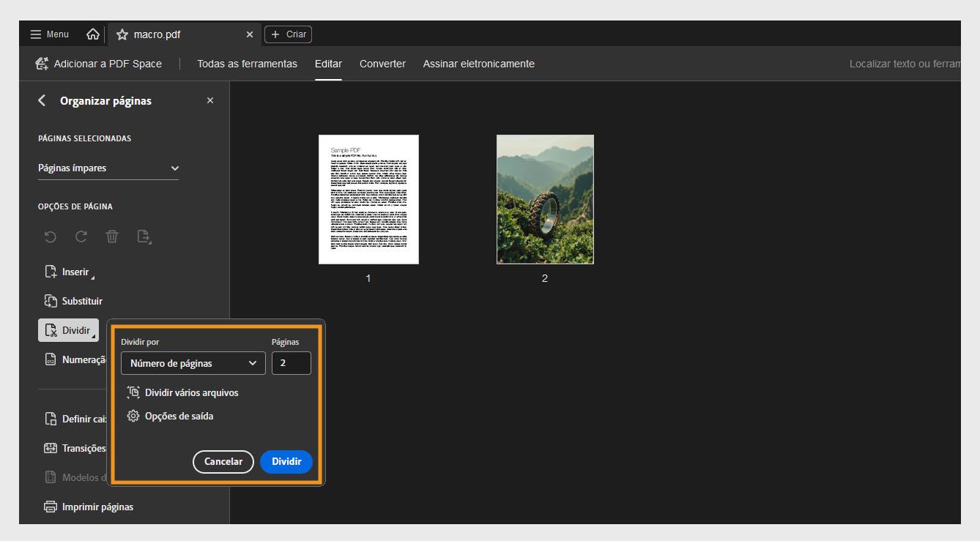This screenshot has width=980, height=541.
Task: Click the Cancelar button
Action: (x=223, y=462)
